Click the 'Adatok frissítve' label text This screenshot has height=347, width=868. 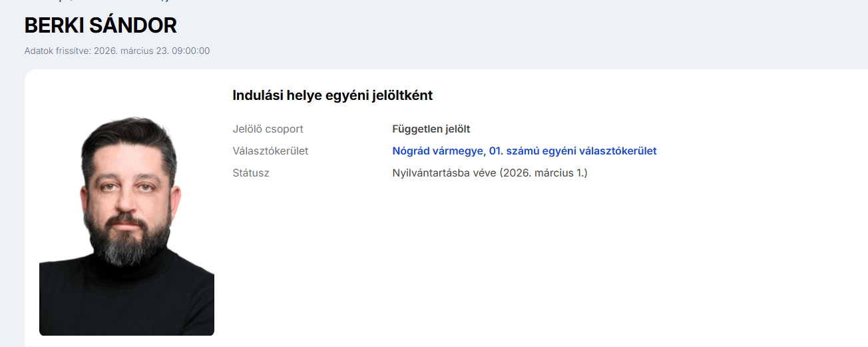[57, 51]
